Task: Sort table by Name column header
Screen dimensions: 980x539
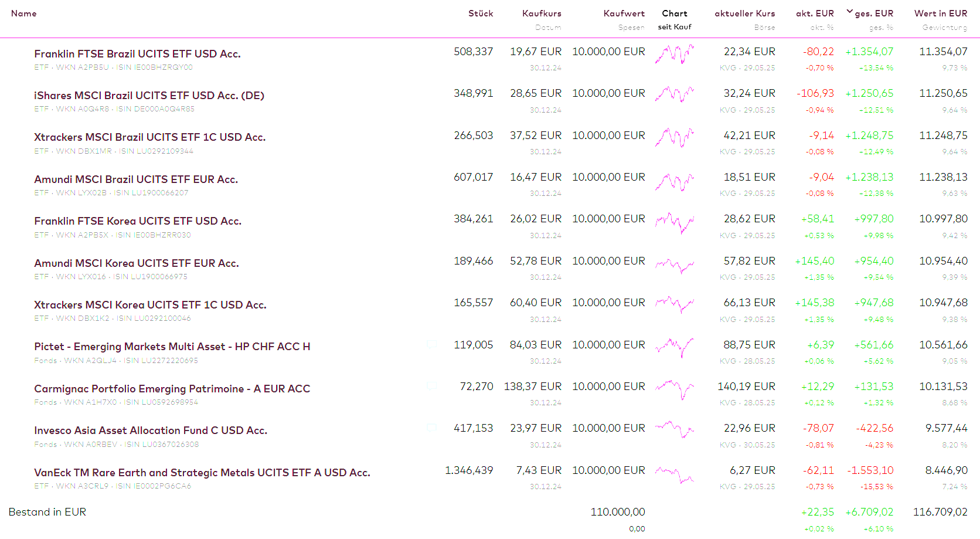Action: click(23, 13)
